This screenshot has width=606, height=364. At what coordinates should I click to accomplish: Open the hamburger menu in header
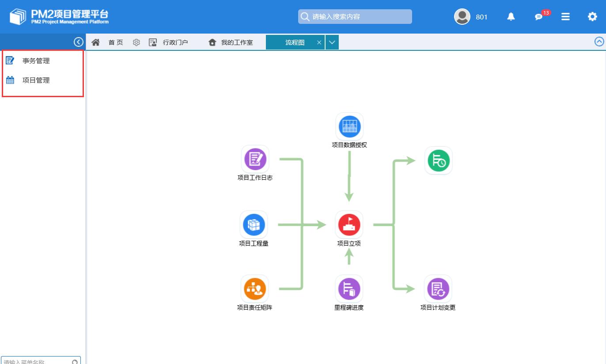[565, 17]
